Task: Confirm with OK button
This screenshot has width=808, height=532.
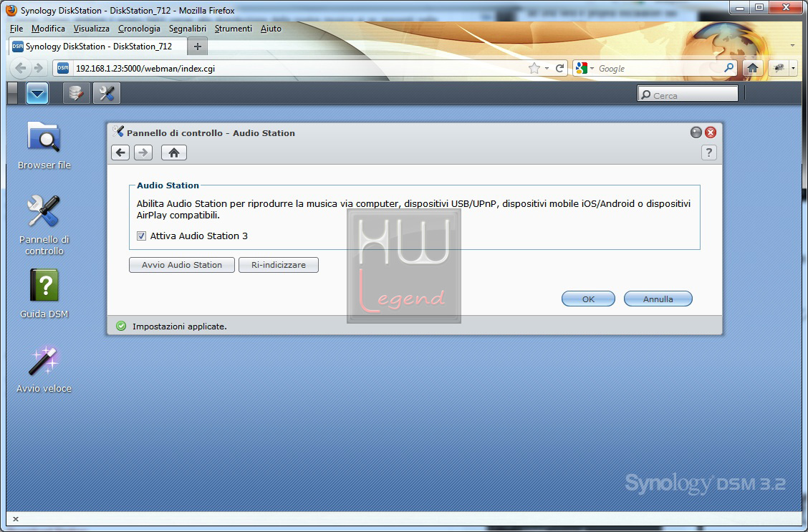Action: [x=588, y=299]
